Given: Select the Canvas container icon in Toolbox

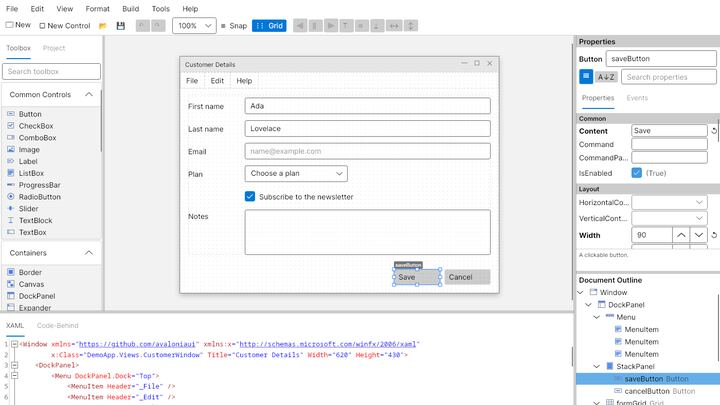Looking at the screenshot, I should pos(11,284).
